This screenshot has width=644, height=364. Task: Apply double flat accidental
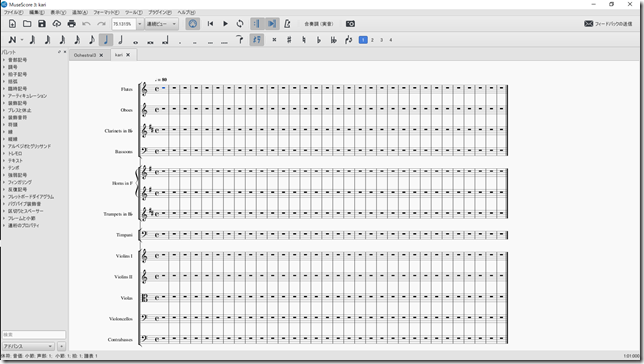[x=334, y=40]
